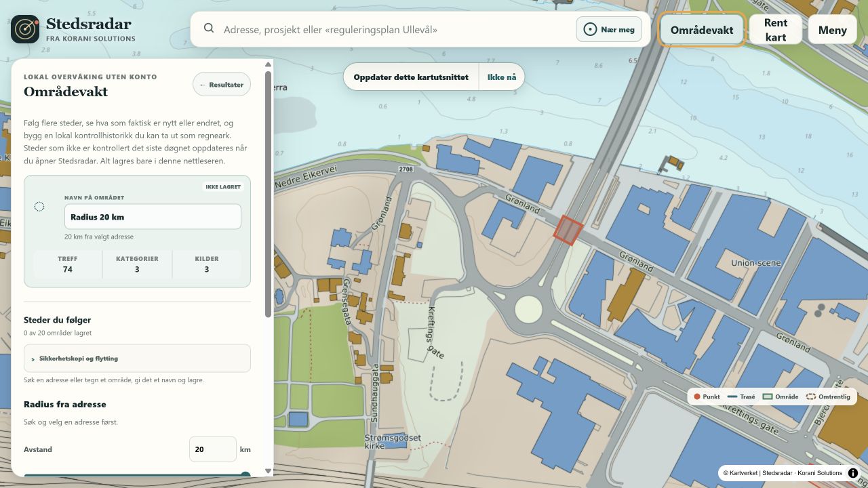The height and width of the screenshot is (488, 868).
Task: Click the "FRA KORANI SOLUTIONS" subtitle
Action: [x=91, y=39]
